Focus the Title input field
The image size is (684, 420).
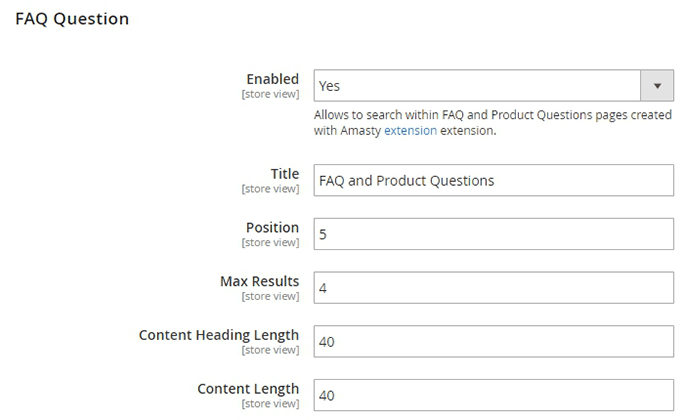(493, 180)
